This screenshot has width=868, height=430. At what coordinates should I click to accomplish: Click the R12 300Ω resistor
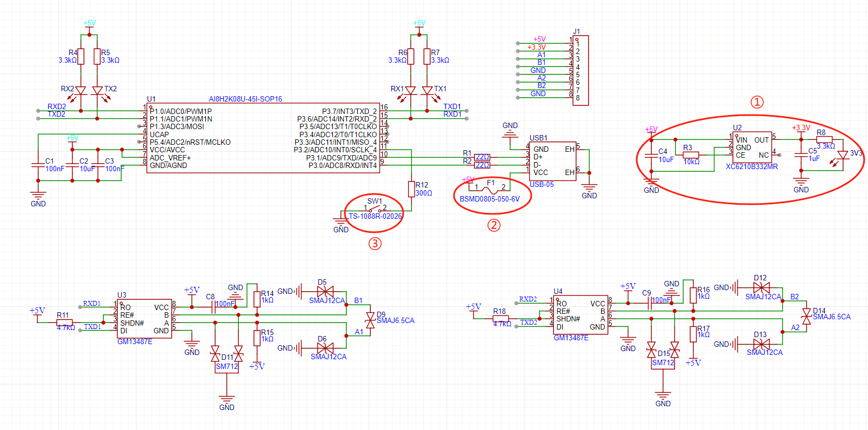[411, 189]
